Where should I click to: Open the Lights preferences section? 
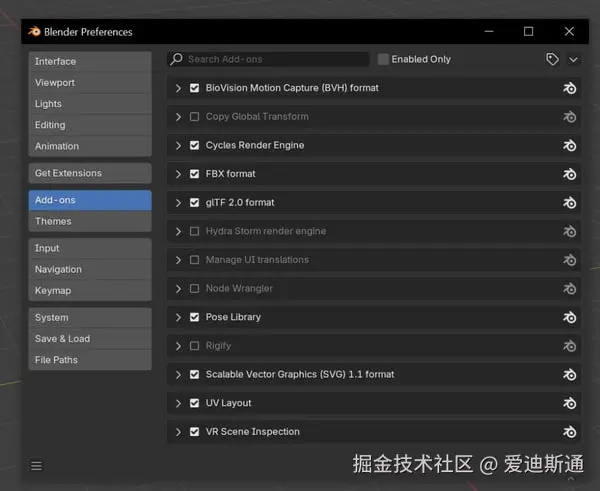click(x=90, y=104)
